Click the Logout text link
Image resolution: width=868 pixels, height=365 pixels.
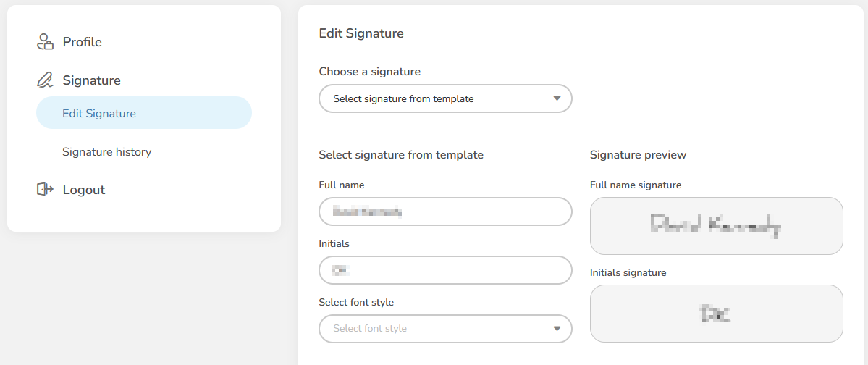click(x=83, y=190)
